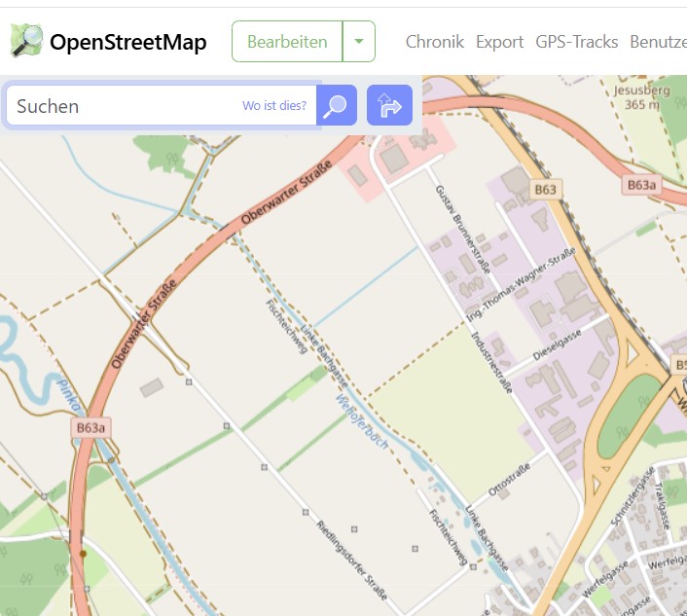
Task: Expand the Bearbeiten dropdown arrow
Action: click(359, 41)
